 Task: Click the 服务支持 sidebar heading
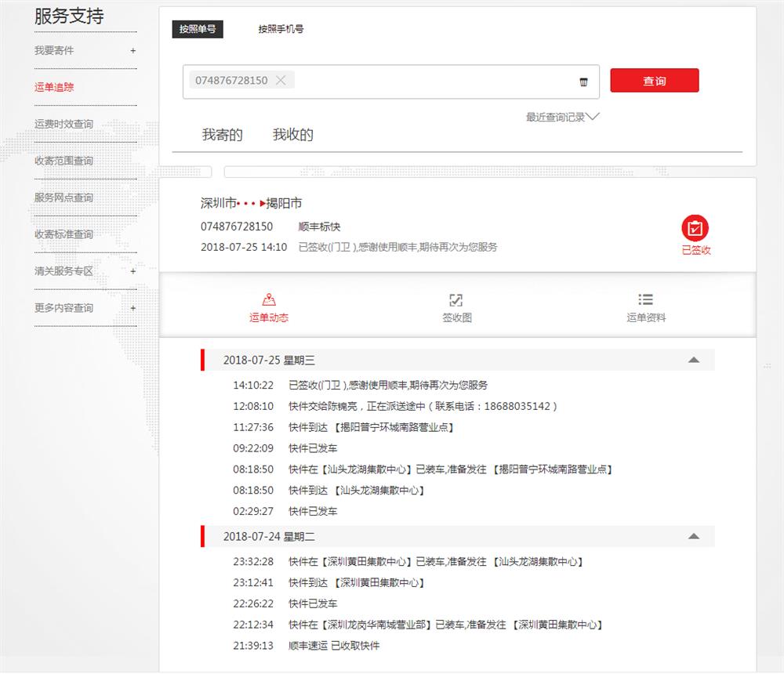[x=69, y=16]
